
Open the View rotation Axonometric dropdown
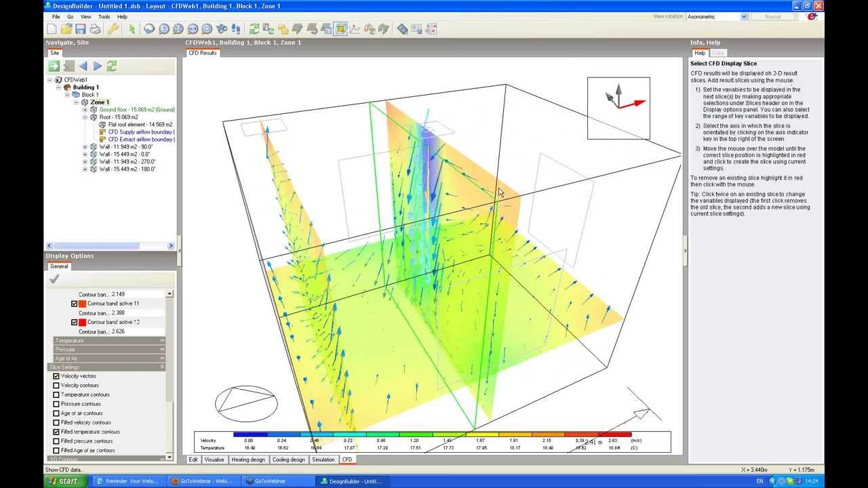pyautogui.click(x=744, y=16)
